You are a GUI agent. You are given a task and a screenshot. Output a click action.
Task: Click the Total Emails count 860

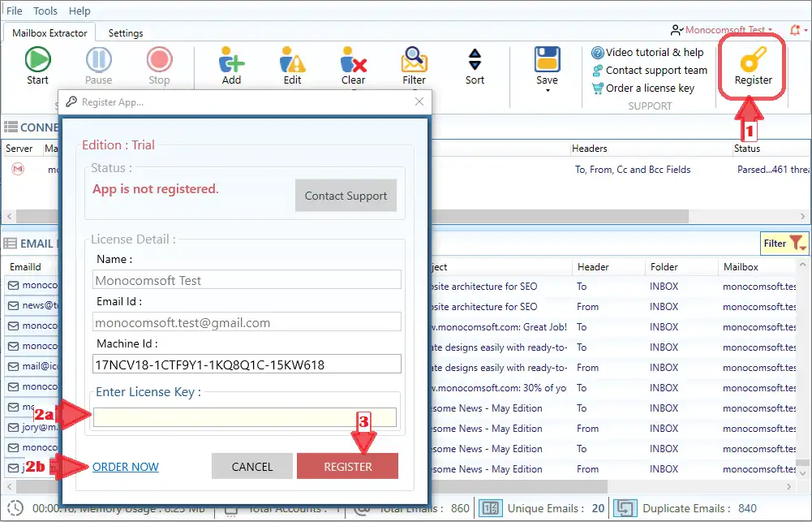tap(460, 508)
